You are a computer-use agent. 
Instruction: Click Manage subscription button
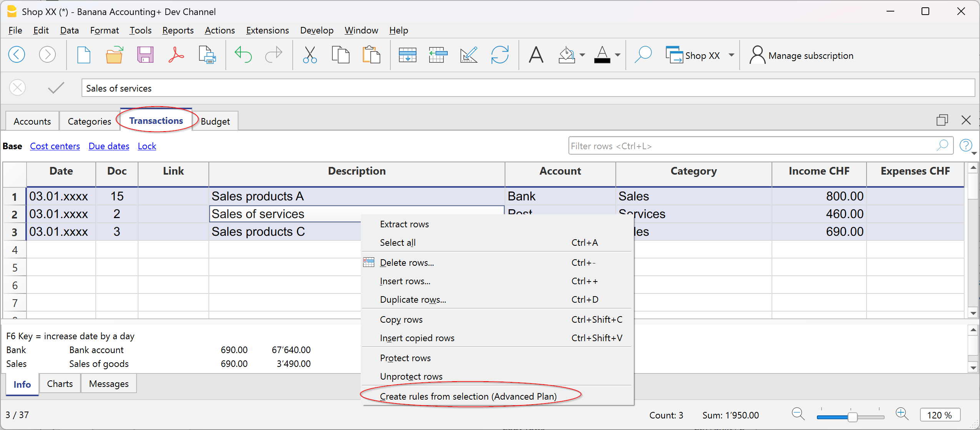[802, 56]
